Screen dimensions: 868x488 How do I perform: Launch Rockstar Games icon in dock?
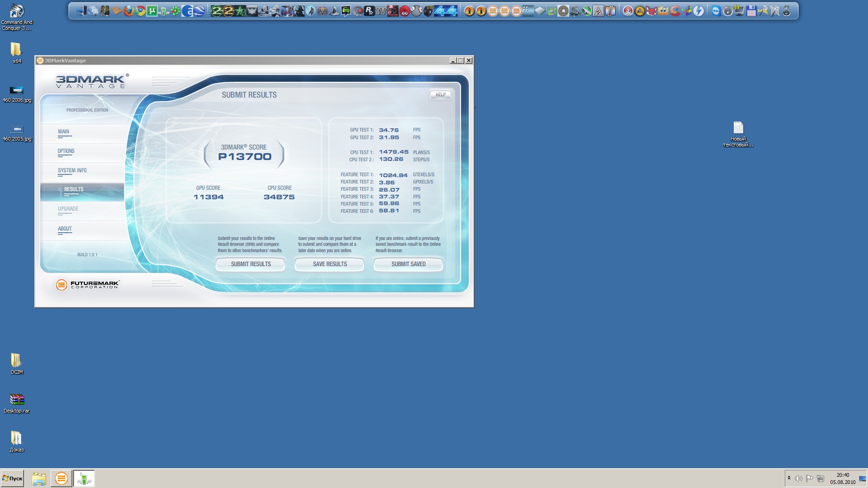tap(369, 11)
